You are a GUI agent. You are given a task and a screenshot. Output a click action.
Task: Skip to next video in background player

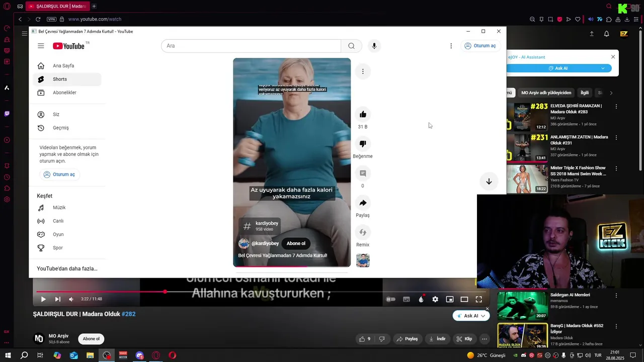tap(57, 299)
